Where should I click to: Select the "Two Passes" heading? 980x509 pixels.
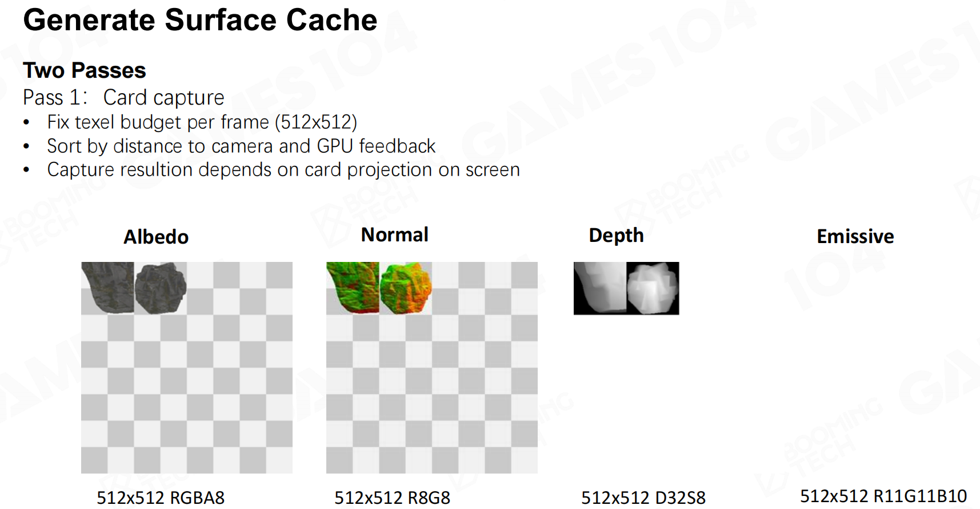85,70
